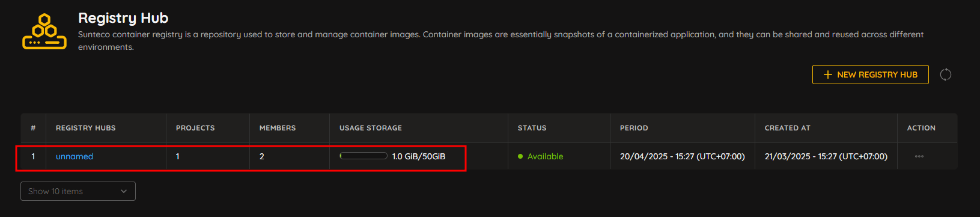Screen dimensions: 980x217
Task: Select the Usage Storage column header
Action: (371, 128)
